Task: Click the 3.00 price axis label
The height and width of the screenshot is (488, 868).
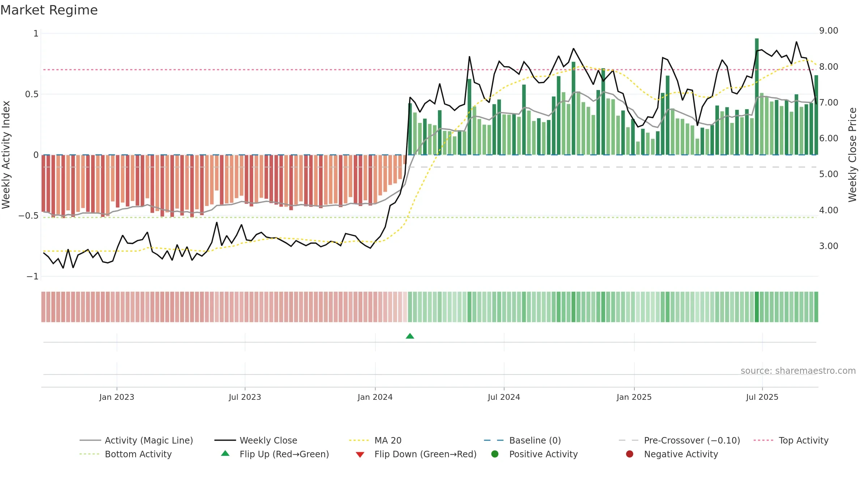Action: [829, 246]
